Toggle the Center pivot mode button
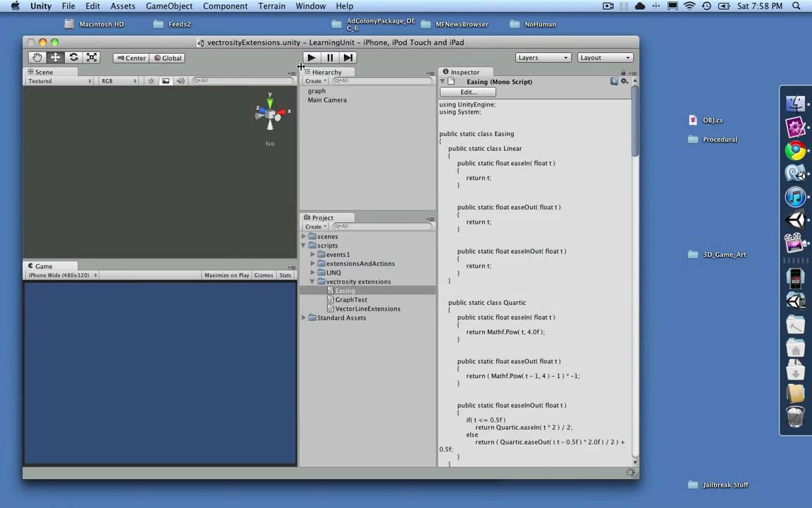This screenshot has width=812, height=508. click(131, 58)
